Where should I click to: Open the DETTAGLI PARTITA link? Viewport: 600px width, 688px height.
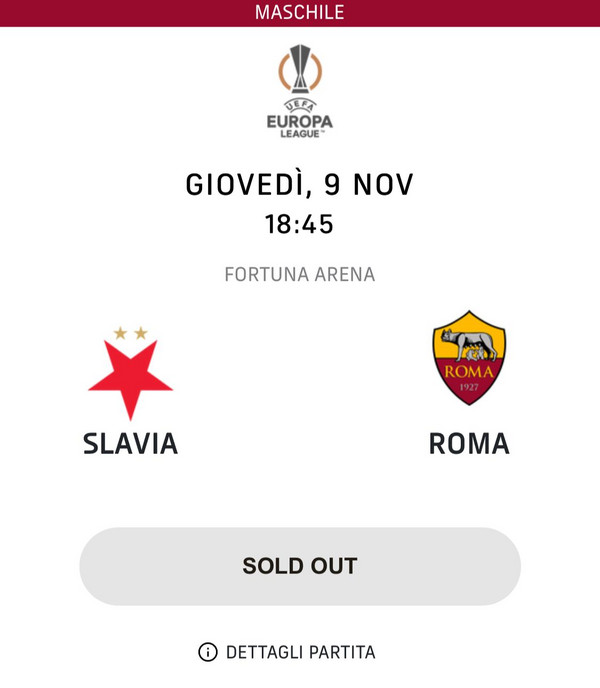pyautogui.click(x=300, y=652)
